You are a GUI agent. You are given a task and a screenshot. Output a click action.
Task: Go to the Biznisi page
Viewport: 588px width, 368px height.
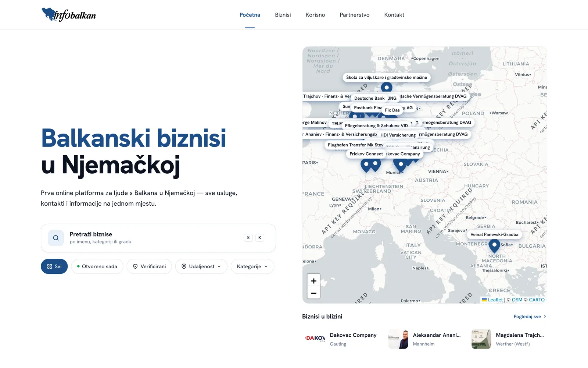pos(283,15)
